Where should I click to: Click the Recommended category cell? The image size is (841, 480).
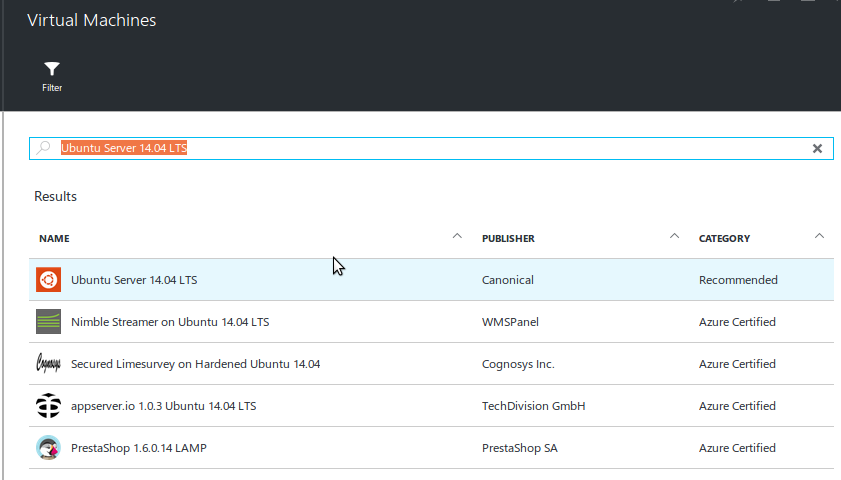click(x=738, y=280)
